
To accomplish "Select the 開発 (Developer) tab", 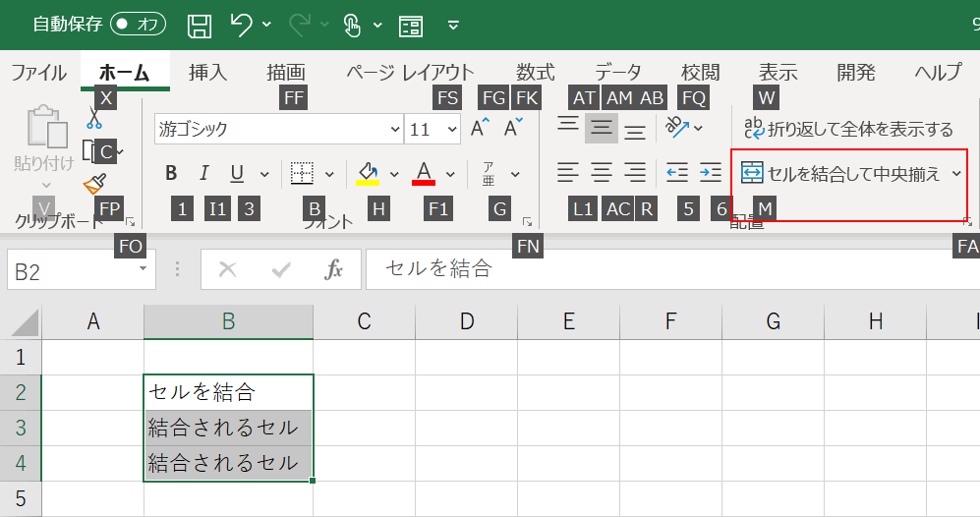I will (x=855, y=73).
